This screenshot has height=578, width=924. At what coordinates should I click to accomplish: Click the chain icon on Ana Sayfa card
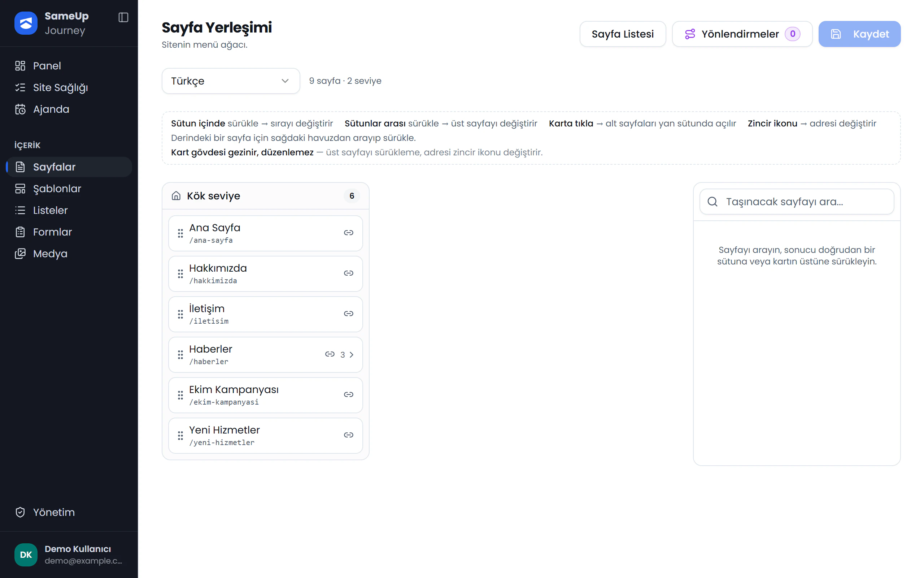348,232
